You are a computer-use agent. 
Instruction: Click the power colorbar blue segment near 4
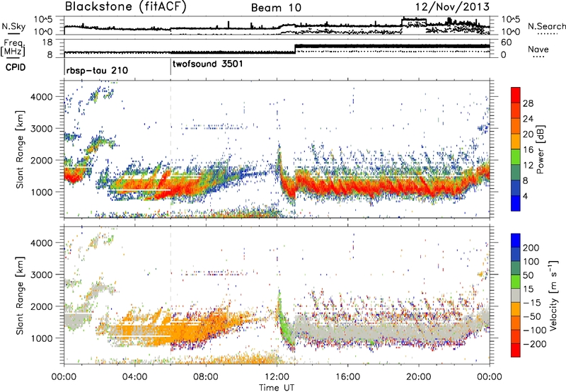pyautogui.click(x=516, y=203)
